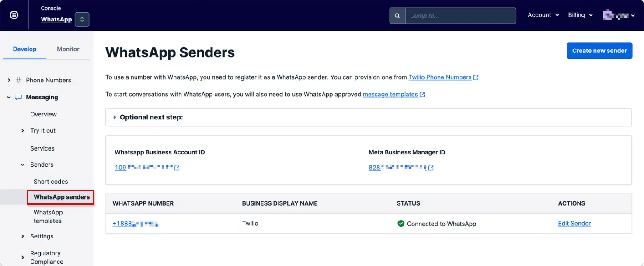Image resolution: width=644 pixels, height=266 pixels.
Task: Collapse the Senders chevron
Action: pos(23,164)
